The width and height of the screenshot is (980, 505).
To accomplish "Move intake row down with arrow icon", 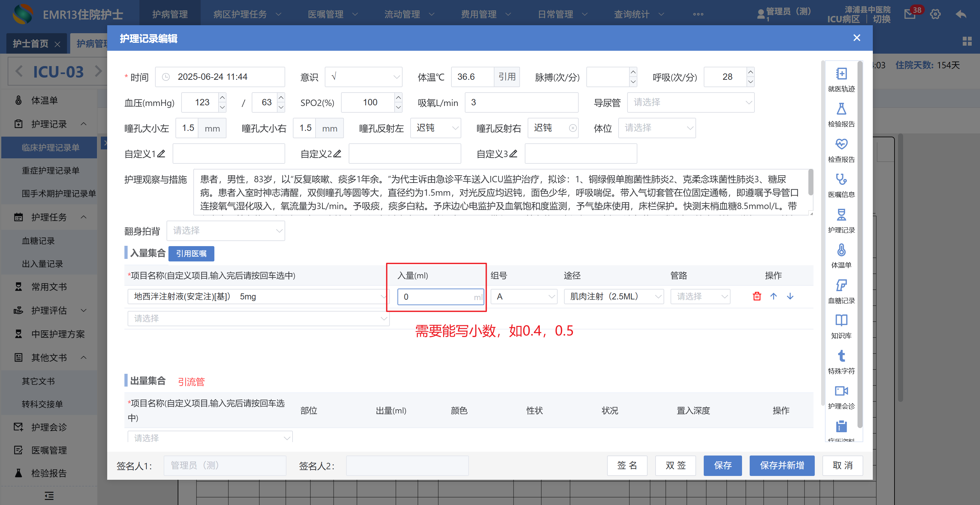I will tap(790, 296).
